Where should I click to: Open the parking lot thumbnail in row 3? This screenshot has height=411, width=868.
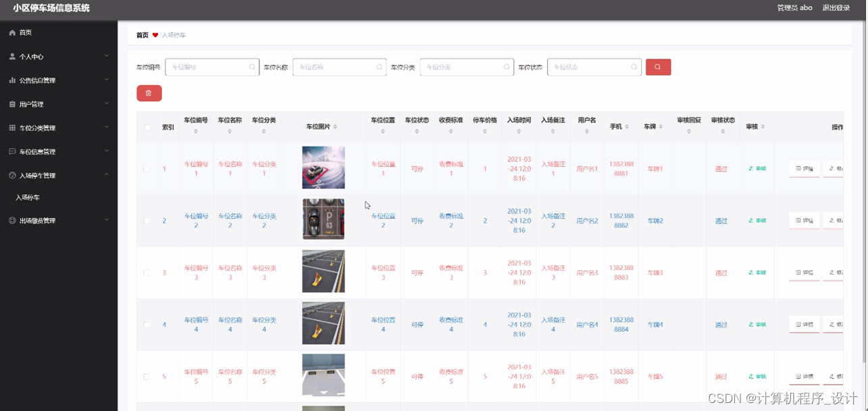324,271
